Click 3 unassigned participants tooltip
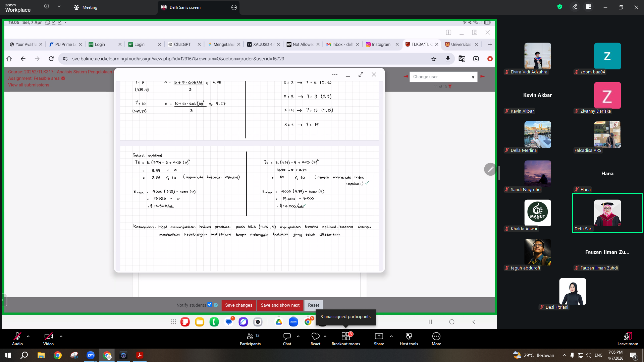 pos(345,317)
